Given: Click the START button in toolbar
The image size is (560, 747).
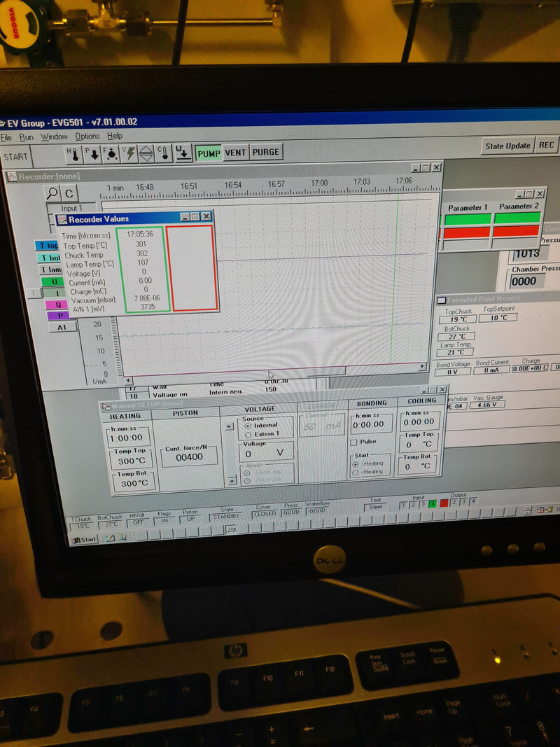Looking at the screenshot, I should pos(15,157).
